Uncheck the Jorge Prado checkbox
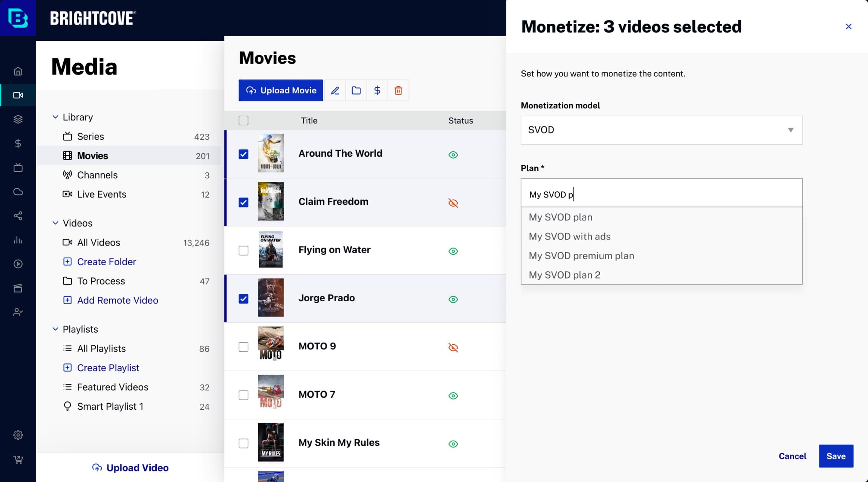Screen dimensions: 868x482 click(243, 299)
